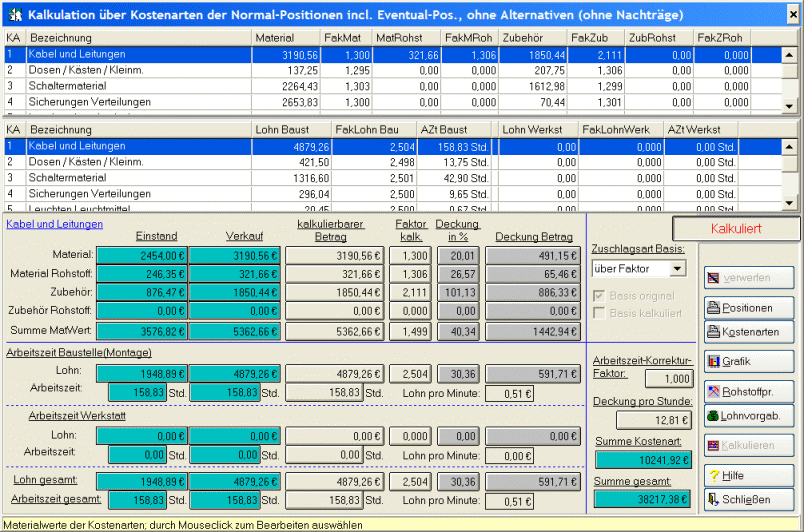Screen dimensions: 804x532
Task: Open Hilfe question mark icon
Action: [713, 476]
